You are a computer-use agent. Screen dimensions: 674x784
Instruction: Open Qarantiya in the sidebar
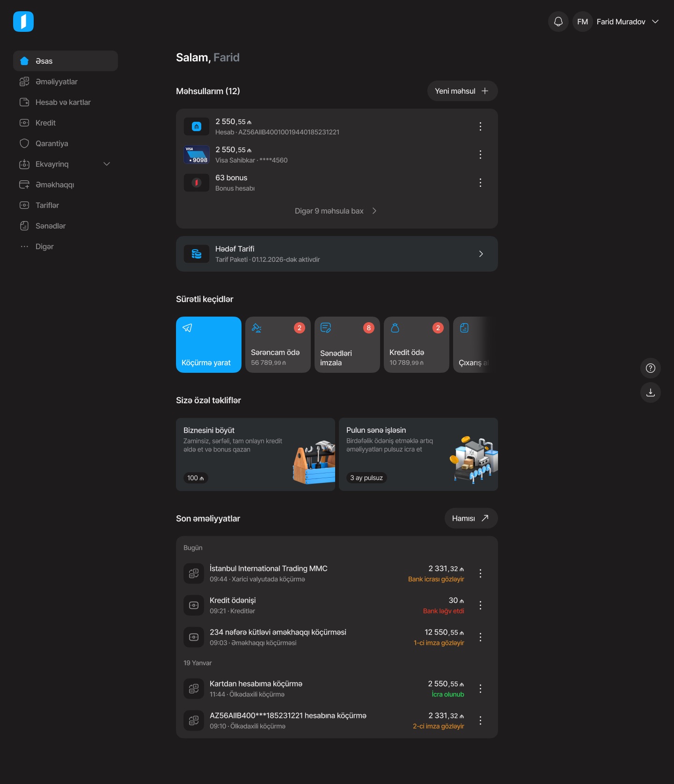pos(66,143)
